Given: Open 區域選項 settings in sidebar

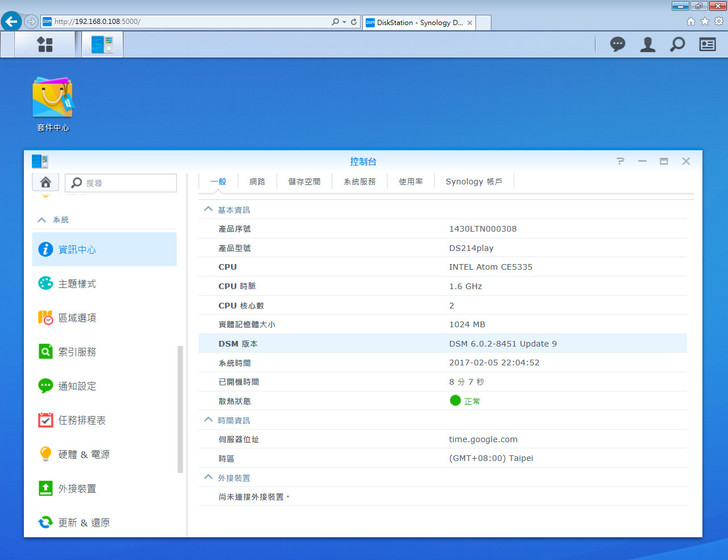Looking at the screenshot, I should click(77, 318).
